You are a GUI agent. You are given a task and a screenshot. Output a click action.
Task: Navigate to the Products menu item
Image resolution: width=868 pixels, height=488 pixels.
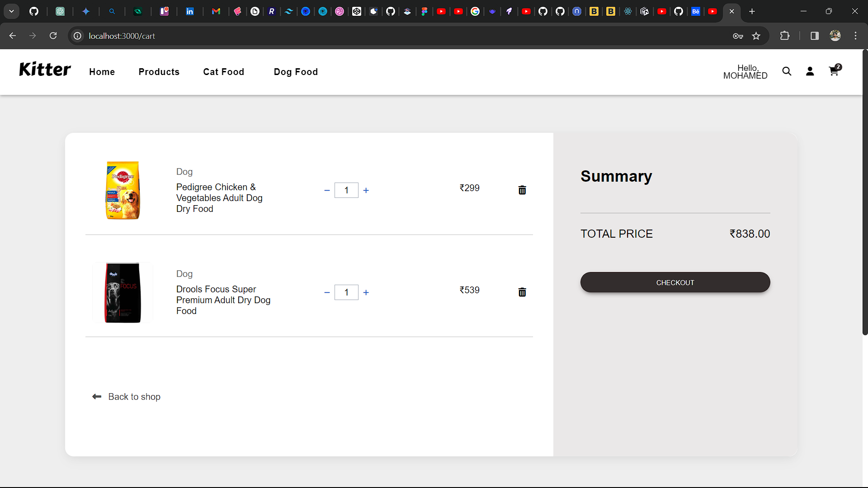coord(159,72)
